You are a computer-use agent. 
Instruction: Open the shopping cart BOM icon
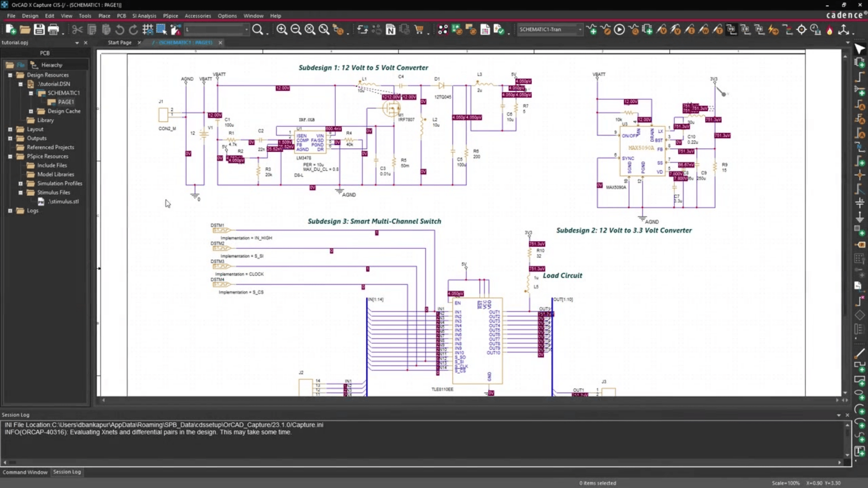(419, 30)
